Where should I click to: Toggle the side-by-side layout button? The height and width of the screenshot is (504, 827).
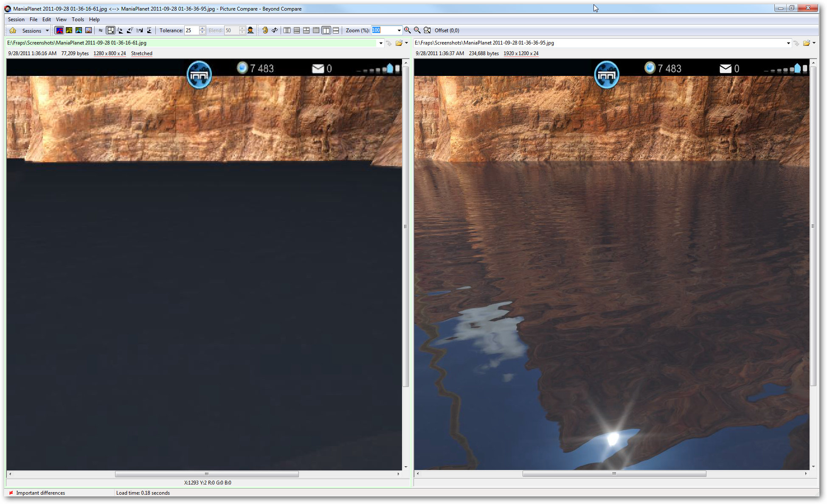pyautogui.click(x=326, y=31)
